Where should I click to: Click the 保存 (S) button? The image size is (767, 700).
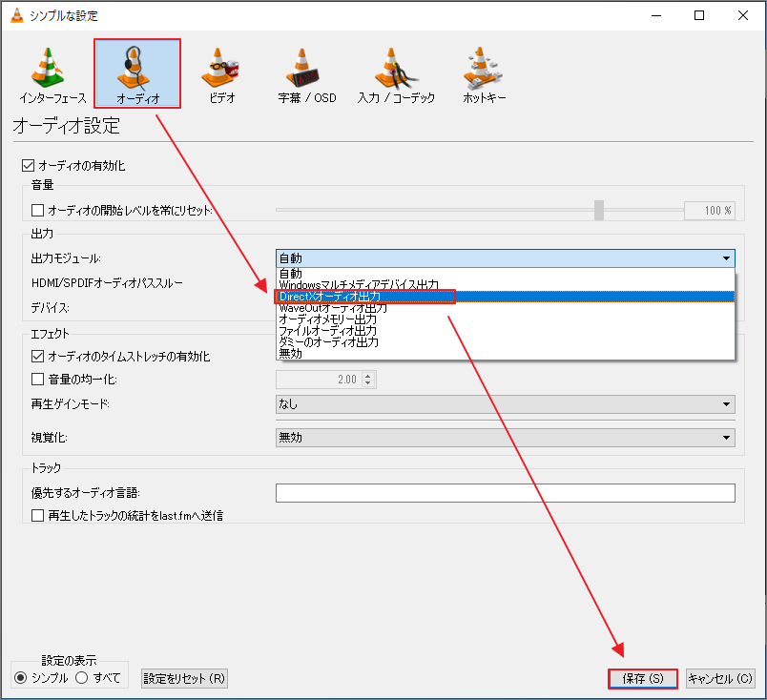(643, 678)
